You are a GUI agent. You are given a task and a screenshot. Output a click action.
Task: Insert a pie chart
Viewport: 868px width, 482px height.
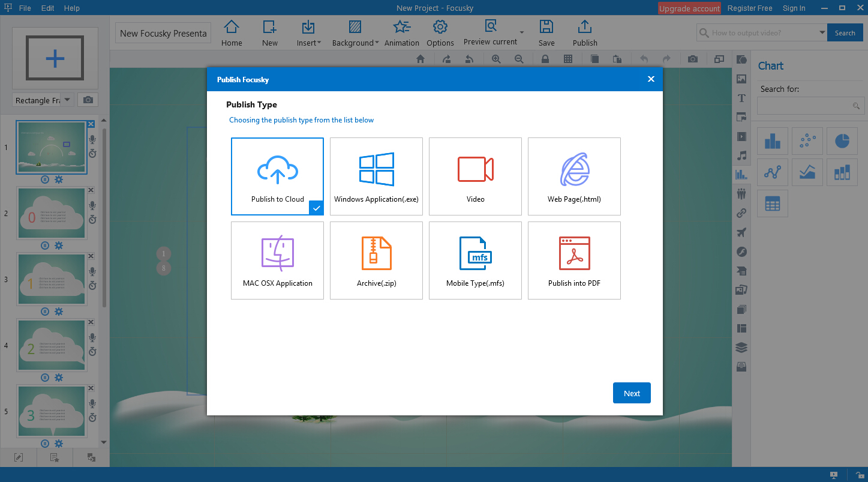coord(842,141)
